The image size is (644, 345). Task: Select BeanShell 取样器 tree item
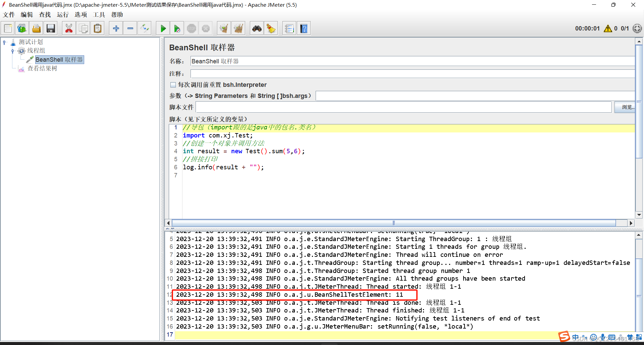pyautogui.click(x=59, y=60)
